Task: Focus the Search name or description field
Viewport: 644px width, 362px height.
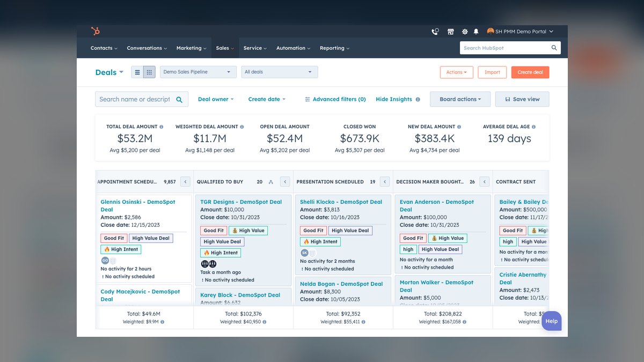Action: [x=142, y=99]
